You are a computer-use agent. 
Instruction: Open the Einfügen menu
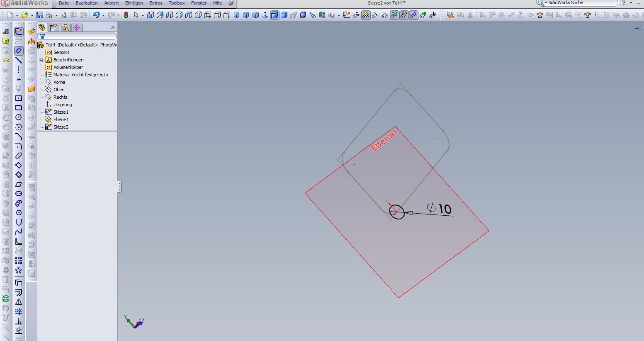[x=134, y=3]
